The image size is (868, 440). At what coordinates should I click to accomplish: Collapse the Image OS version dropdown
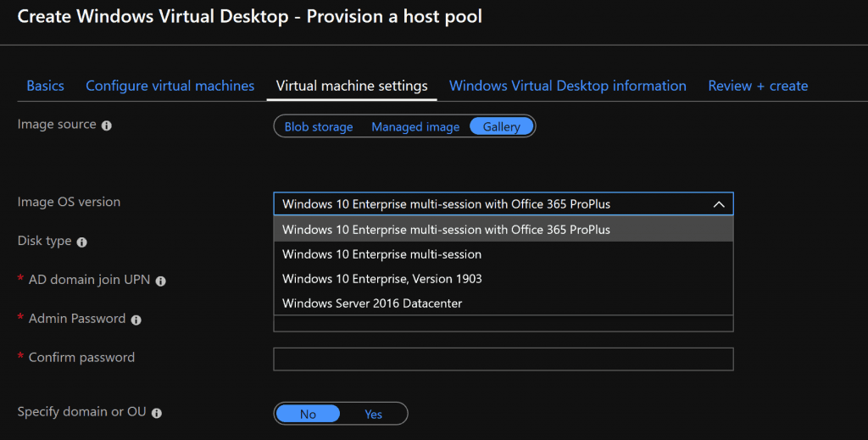(504, 203)
